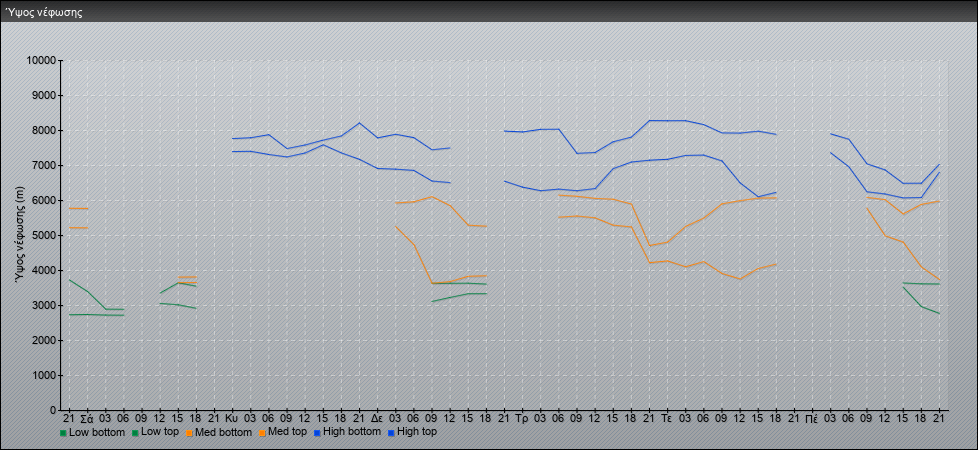The height and width of the screenshot is (450, 978).
Task: Select the Τρ day label on the x-axis
Action: 522,418
